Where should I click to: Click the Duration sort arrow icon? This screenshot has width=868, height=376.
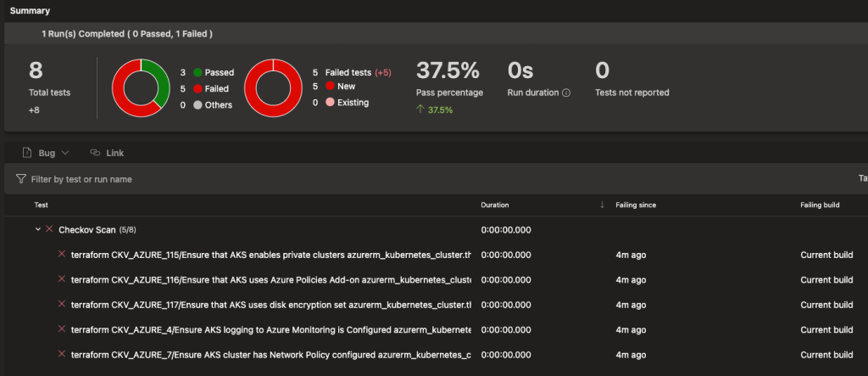tap(602, 205)
